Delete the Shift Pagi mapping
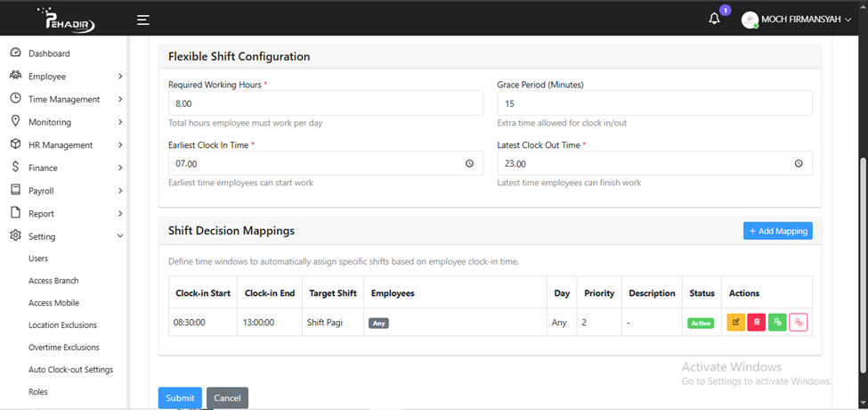The width and height of the screenshot is (868, 410). point(757,322)
